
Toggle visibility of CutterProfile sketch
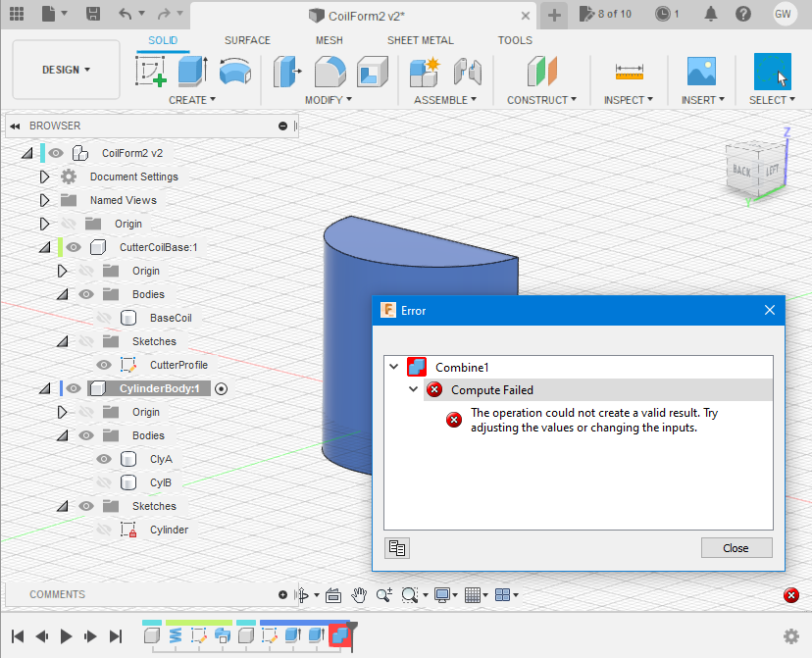coord(104,365)
